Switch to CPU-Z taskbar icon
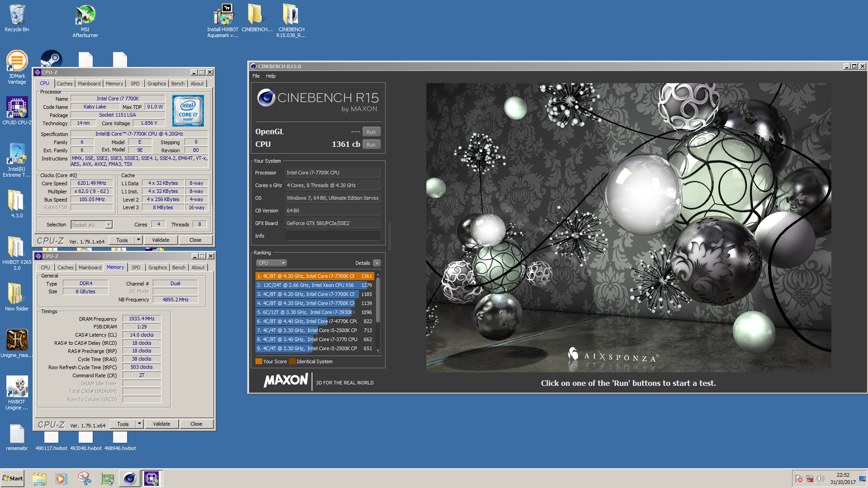 point(151,479)
